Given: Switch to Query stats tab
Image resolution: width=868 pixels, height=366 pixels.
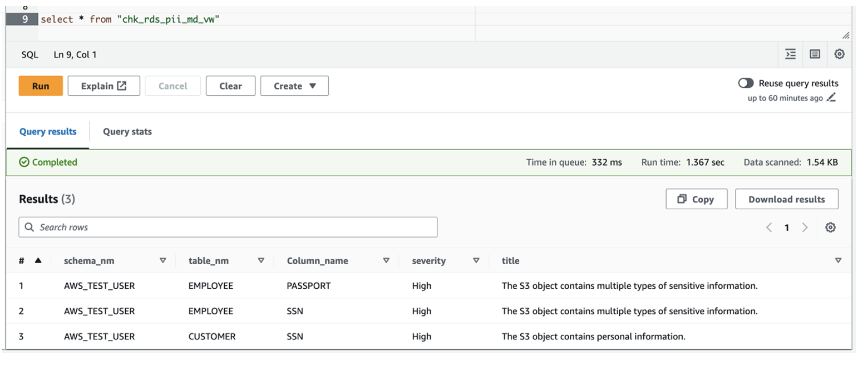Looking at the screenshot, I should tap(127, 132).
